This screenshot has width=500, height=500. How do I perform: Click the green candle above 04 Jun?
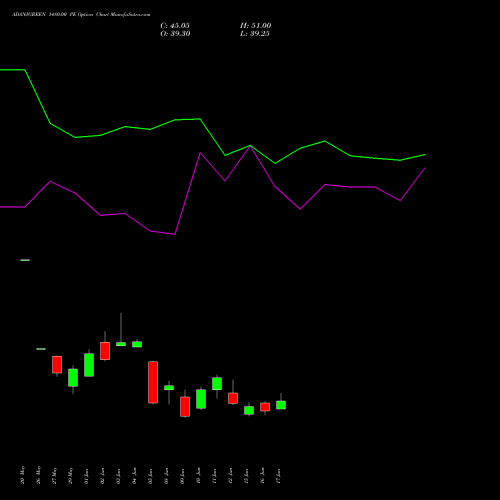[x=137, y=344]
